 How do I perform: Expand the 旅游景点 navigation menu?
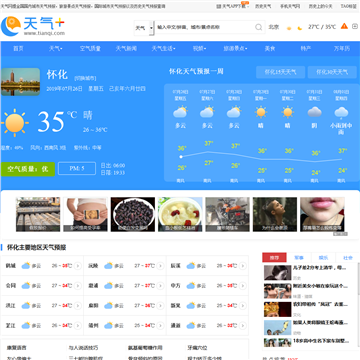tap(235, 49)
